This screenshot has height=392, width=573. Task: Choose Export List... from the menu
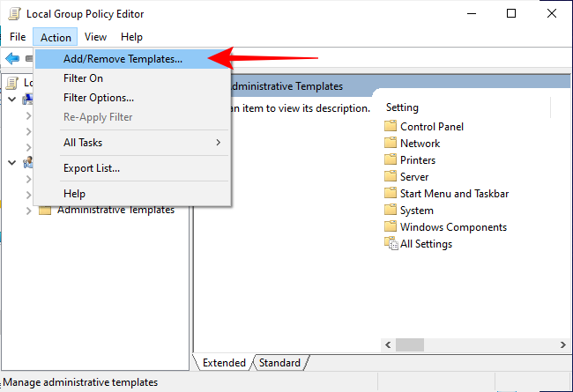(x=133, y=168)
